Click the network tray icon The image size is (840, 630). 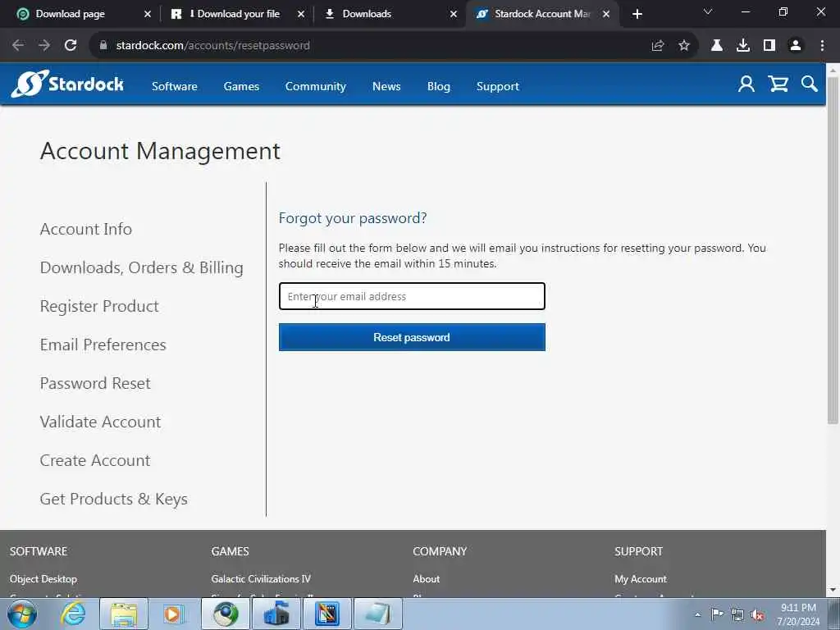[737, 615]
